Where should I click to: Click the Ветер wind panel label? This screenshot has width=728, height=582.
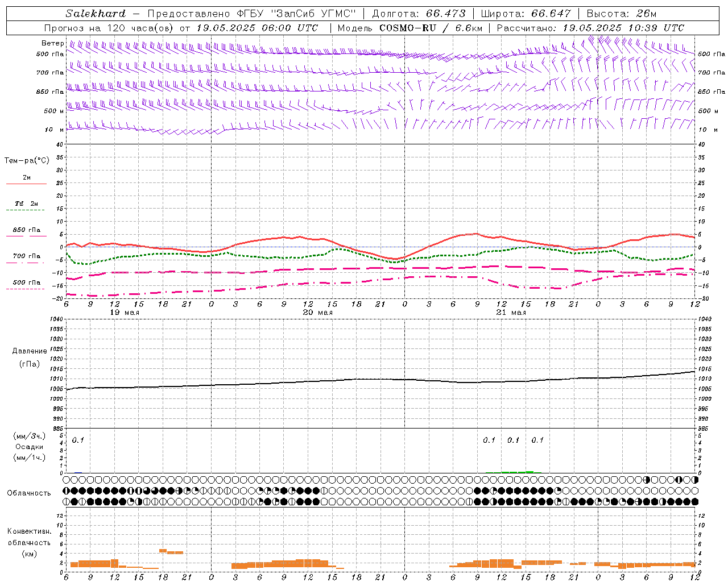point(52,43)
